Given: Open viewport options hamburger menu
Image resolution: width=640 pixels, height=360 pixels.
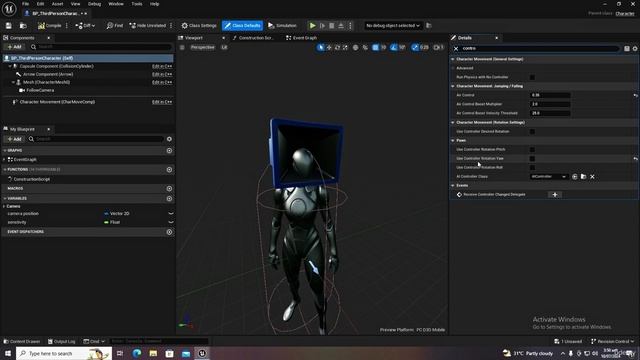Looking at the screenshot, I should (182, 47).
